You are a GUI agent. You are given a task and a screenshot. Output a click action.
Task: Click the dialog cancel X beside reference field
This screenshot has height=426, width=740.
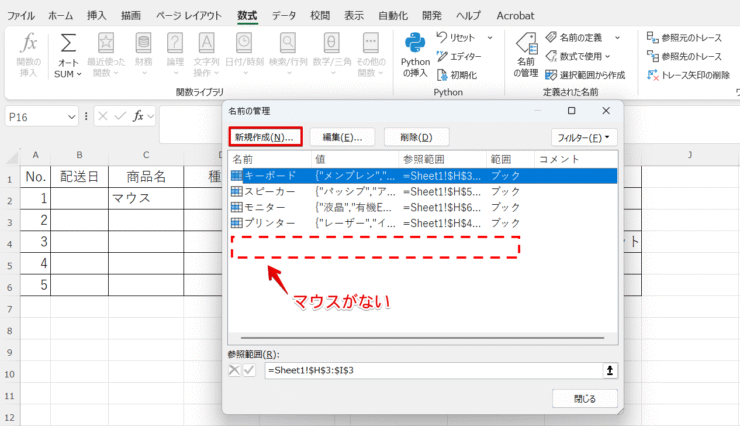234,370
